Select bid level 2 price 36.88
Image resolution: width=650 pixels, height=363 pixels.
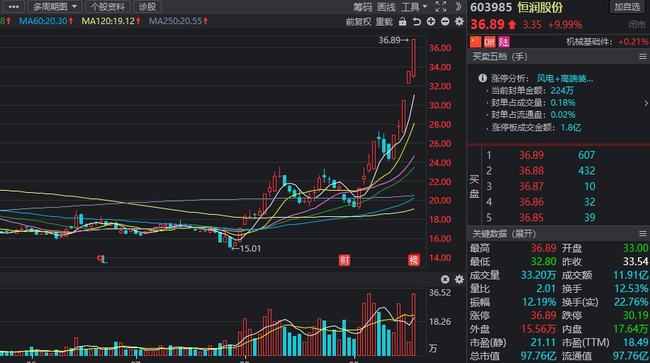[x=531, y=171]
